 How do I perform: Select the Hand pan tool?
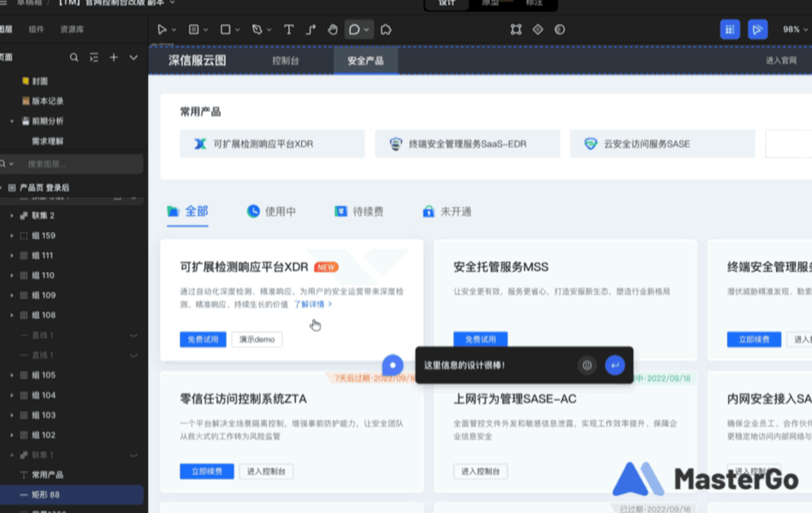(x=332, y=29)
